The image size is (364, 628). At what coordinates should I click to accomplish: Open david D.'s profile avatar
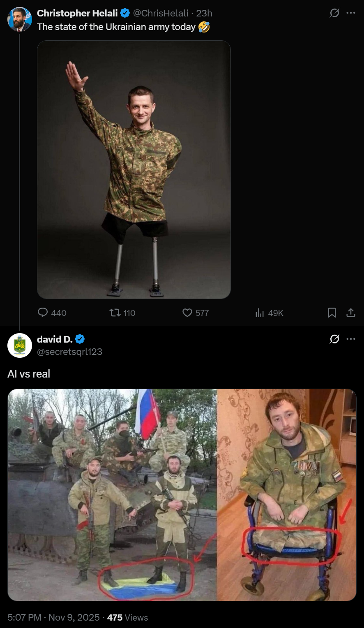coord(20,345)
